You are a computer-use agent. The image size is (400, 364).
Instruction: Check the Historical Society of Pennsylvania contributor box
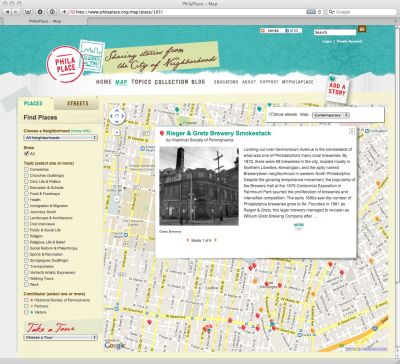pos(26,300)
